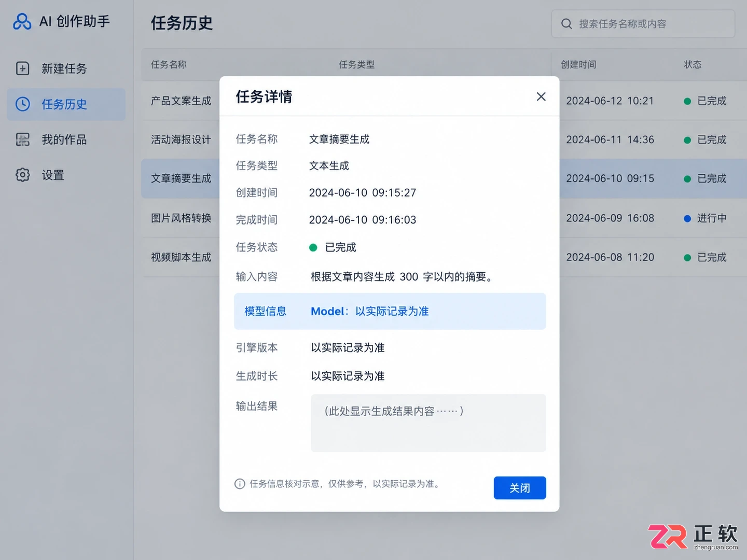
Task: Focus the 搜索任务名称或内容 search field
Action: [643, 24]
